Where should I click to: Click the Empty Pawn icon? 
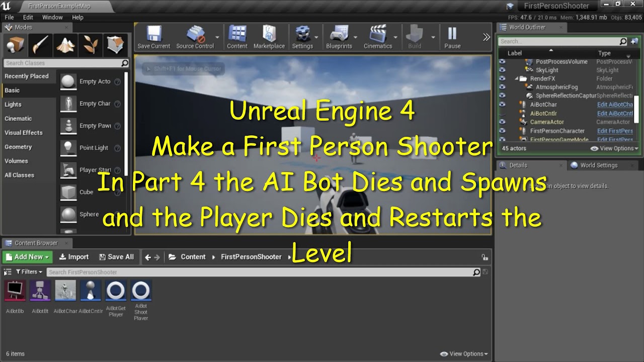(68, 126)
